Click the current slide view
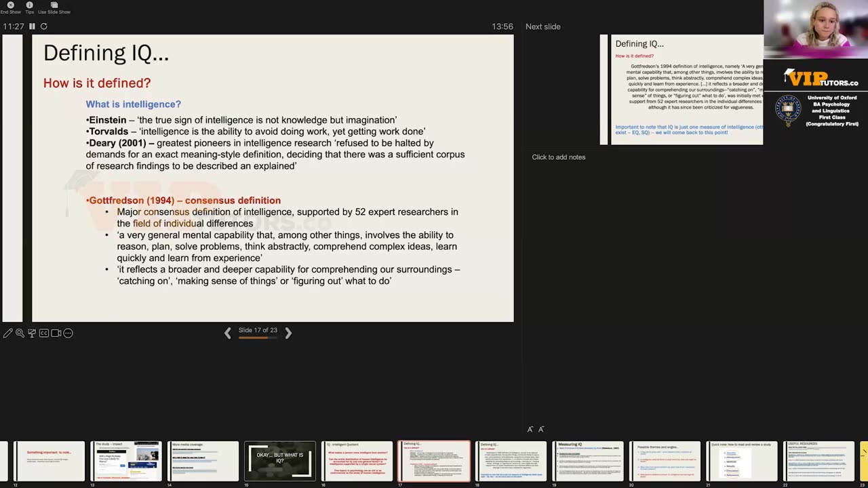The width and height of the screenshot is (868, 488). (273, 178)
